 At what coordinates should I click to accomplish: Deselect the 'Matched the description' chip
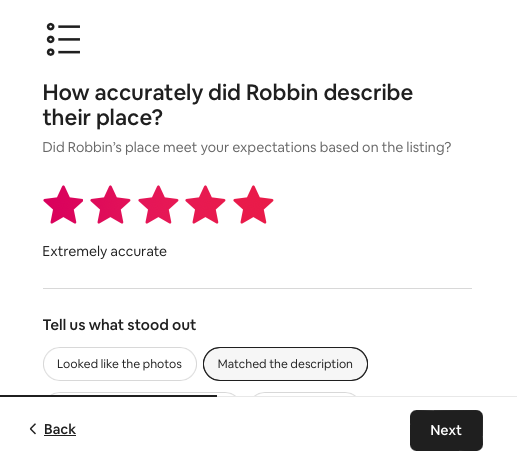[285, 364]
